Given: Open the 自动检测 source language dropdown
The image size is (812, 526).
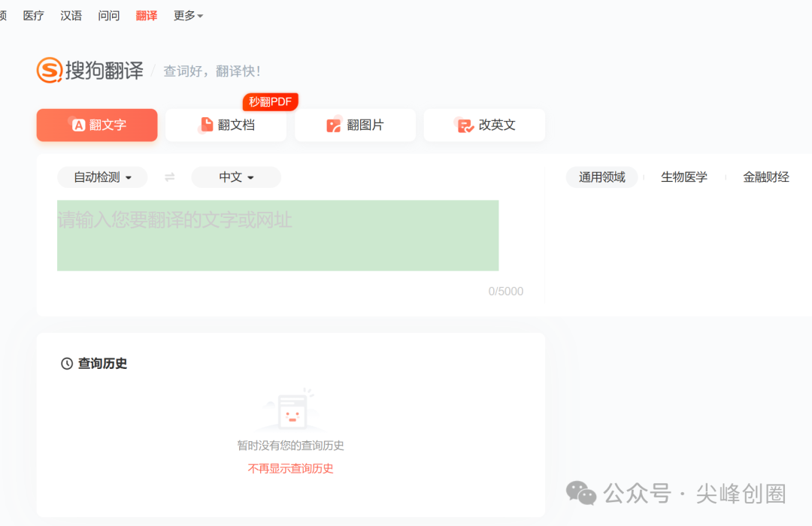Looking at the screenshot, I should (x=102, y=177).
